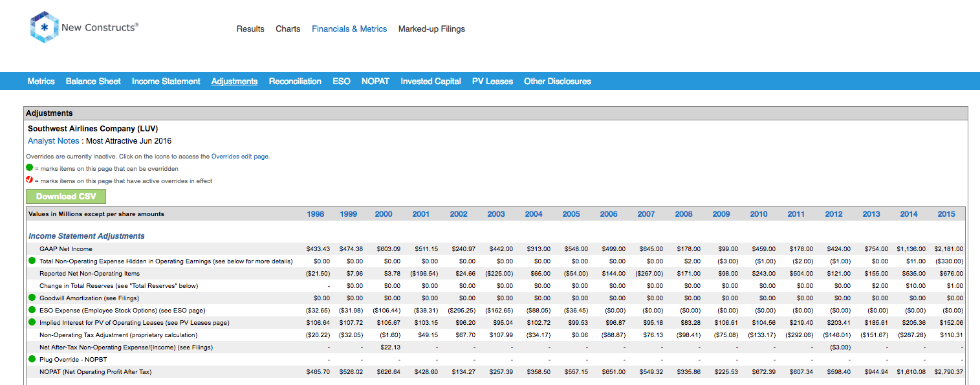Click the 1999 year column header

point(349,214)
